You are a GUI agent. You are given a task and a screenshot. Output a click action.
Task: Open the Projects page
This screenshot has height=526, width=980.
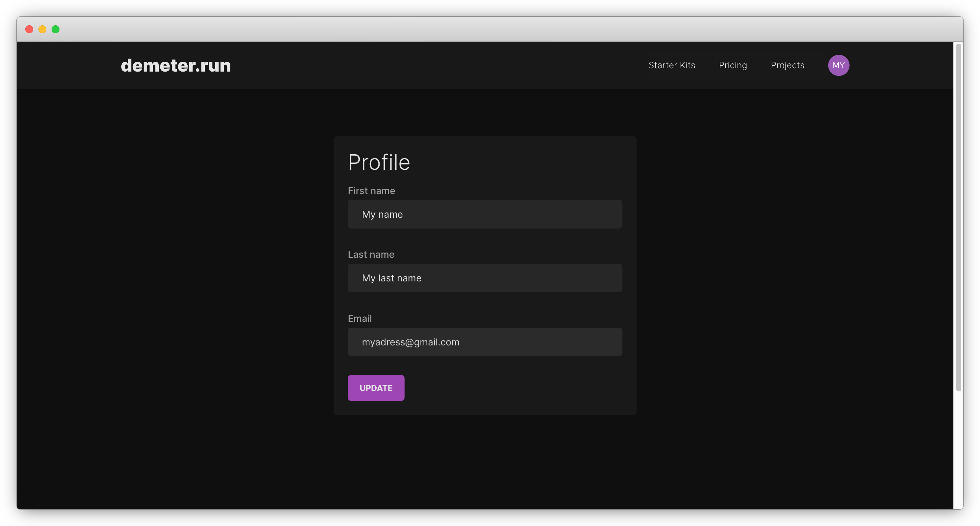pos(787,65)
